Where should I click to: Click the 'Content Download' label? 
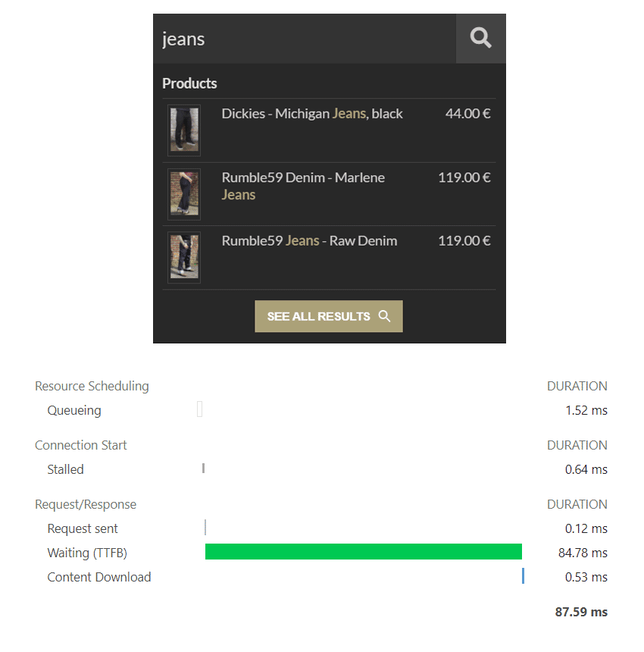(99, 577)
